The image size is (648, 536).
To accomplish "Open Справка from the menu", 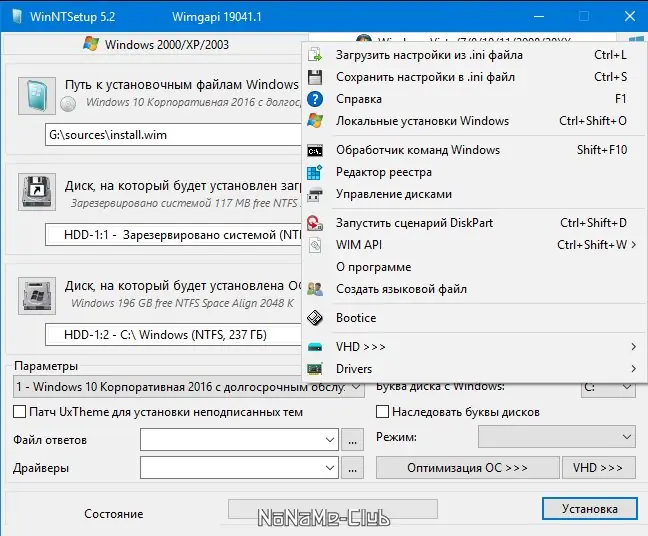I will 474,99.
